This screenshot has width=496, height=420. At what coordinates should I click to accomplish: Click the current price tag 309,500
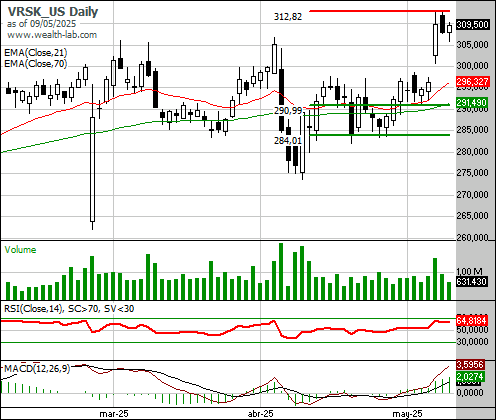(473, 25)
